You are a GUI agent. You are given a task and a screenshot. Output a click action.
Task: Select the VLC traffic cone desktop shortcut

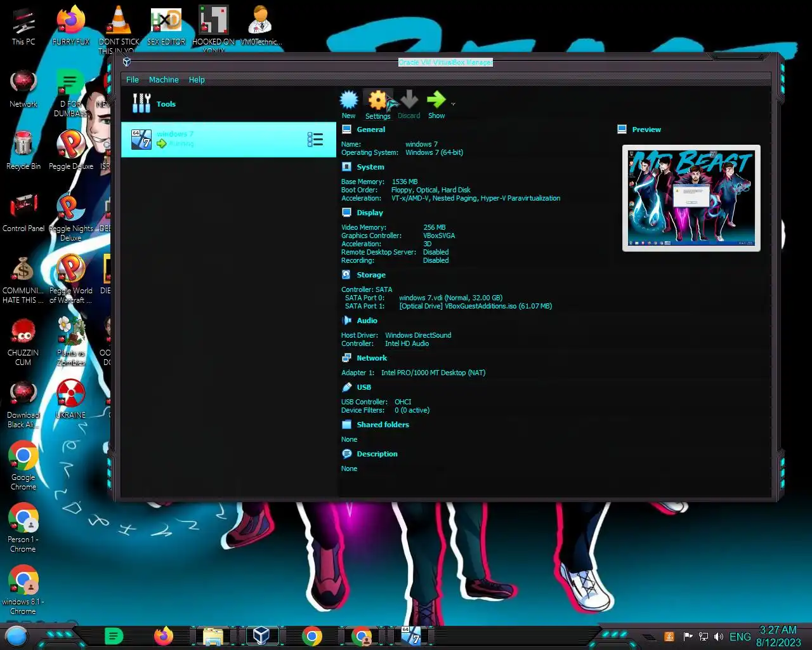point(119,29)
